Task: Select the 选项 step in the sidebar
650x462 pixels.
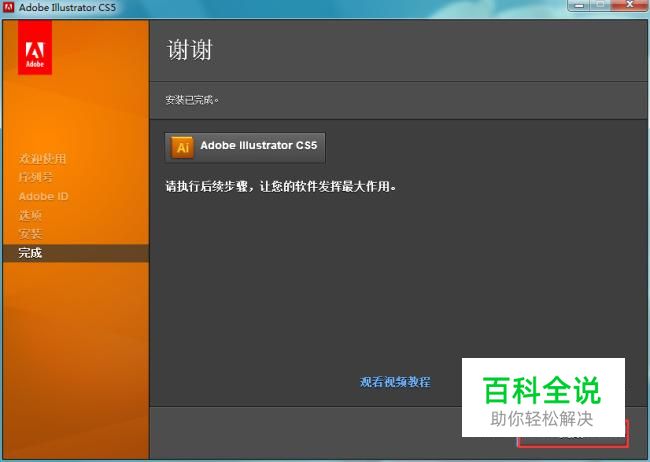Action: coord(30,215)
